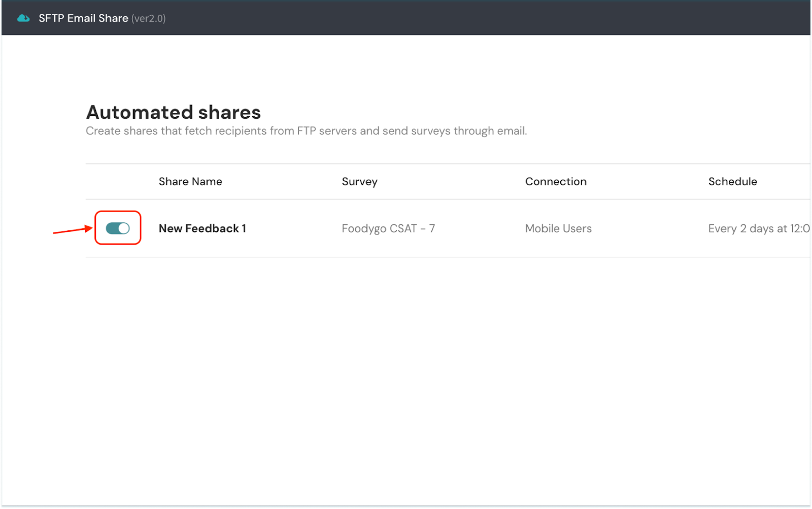Click the Every 2 days schedule cell
812x509 pixels.
tap(758, 228)
